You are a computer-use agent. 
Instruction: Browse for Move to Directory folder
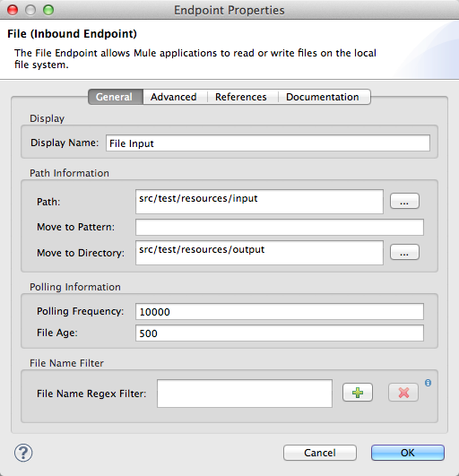[x=404, y=252]
